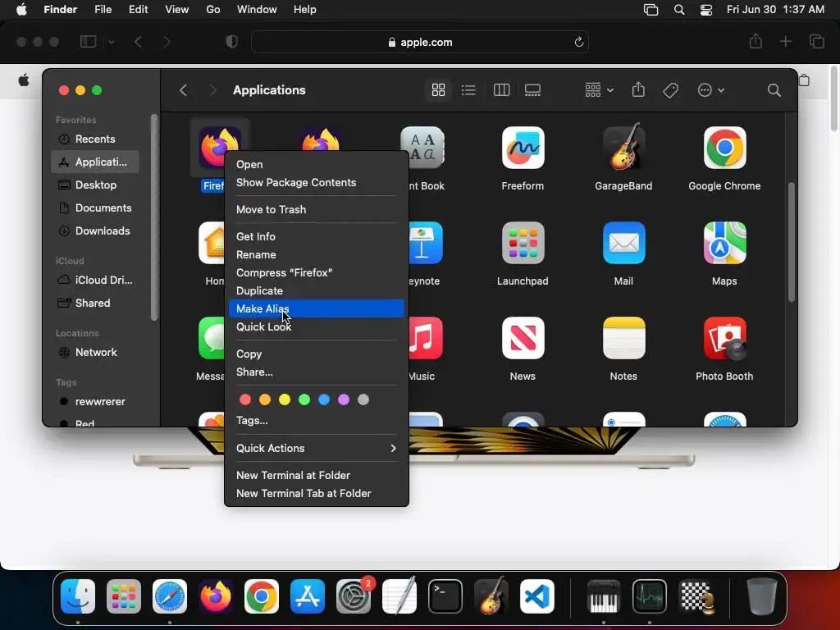Choose Open from the context menu
Screen dimensions: 840x630
point(316,164)
